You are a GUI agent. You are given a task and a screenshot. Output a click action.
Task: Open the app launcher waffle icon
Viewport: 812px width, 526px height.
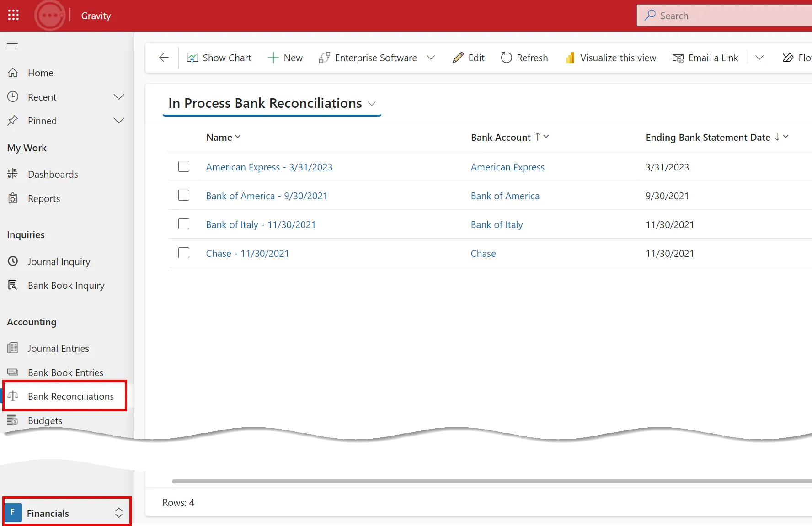[x=13, y=15]
